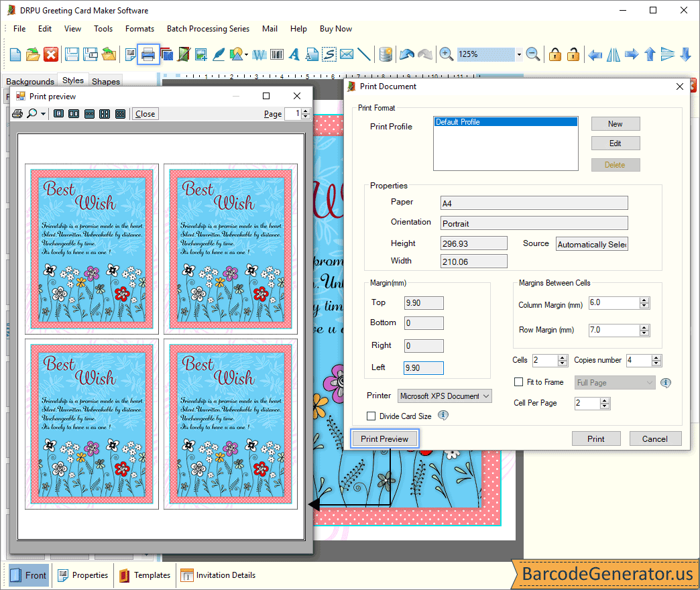Click info icon beside Divide Card Size
The image size is (700, 590).
(x=443, y=415)
